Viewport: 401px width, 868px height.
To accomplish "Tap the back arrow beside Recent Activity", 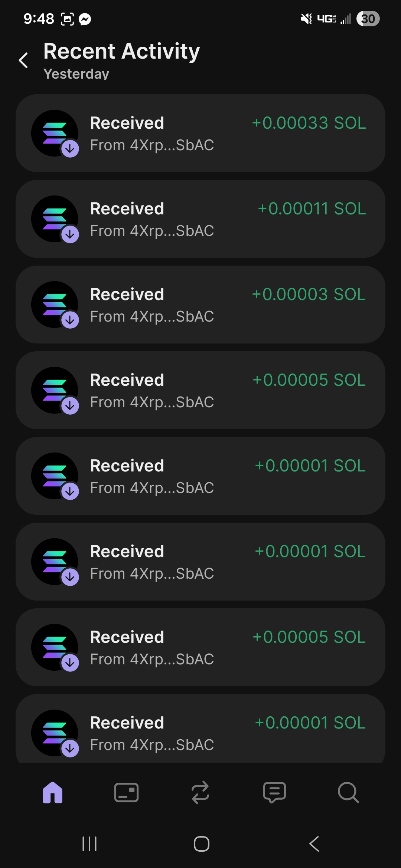I will 23,60.
